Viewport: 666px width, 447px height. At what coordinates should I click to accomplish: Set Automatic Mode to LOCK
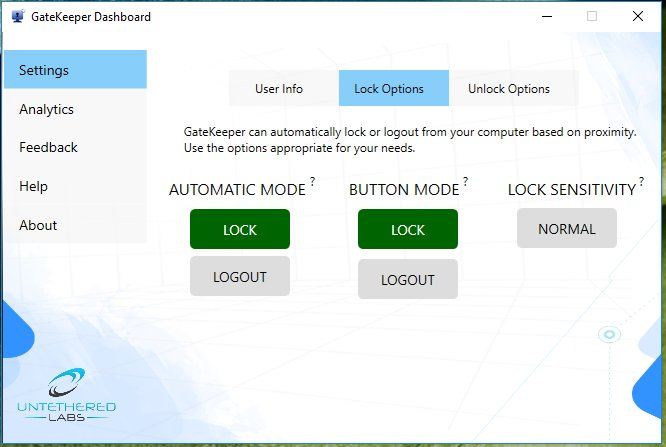(240, 229)
